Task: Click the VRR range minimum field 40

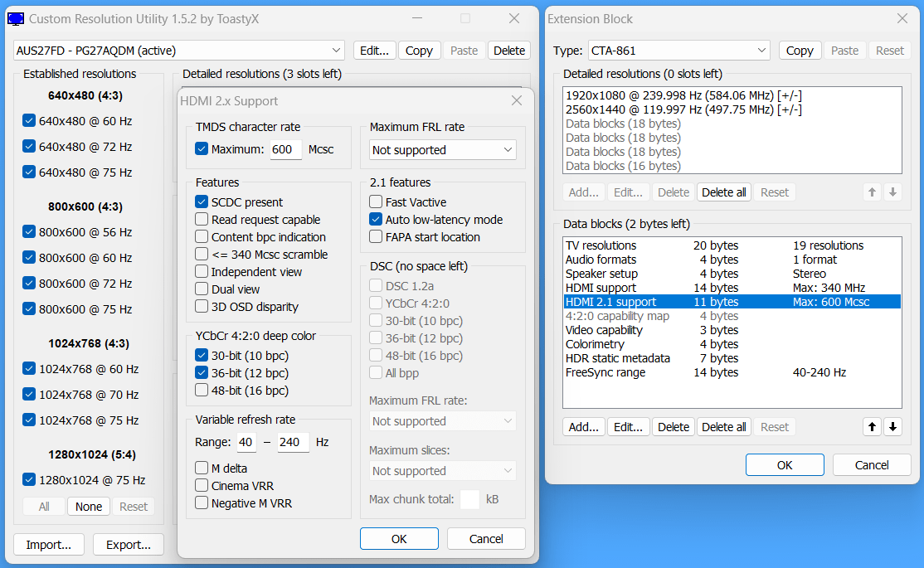Action: click(x=246, y=442)
